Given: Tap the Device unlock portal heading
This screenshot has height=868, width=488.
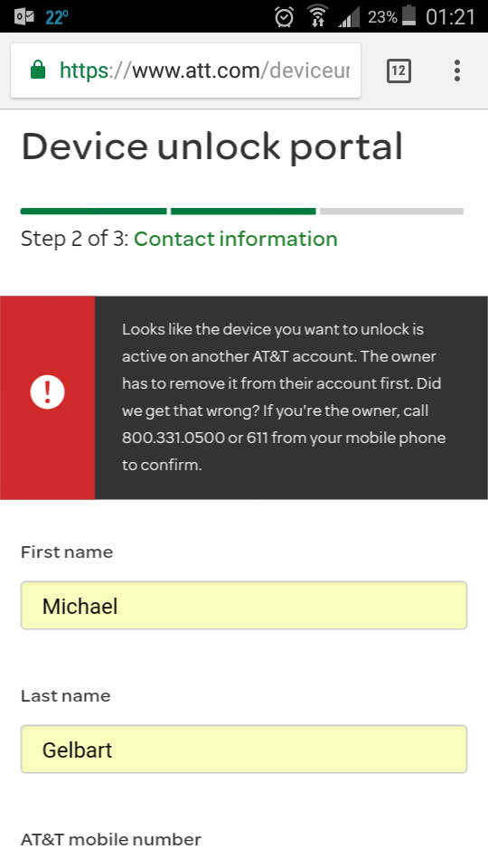Looking at the screenshot, I should click(x=211, y=147).
